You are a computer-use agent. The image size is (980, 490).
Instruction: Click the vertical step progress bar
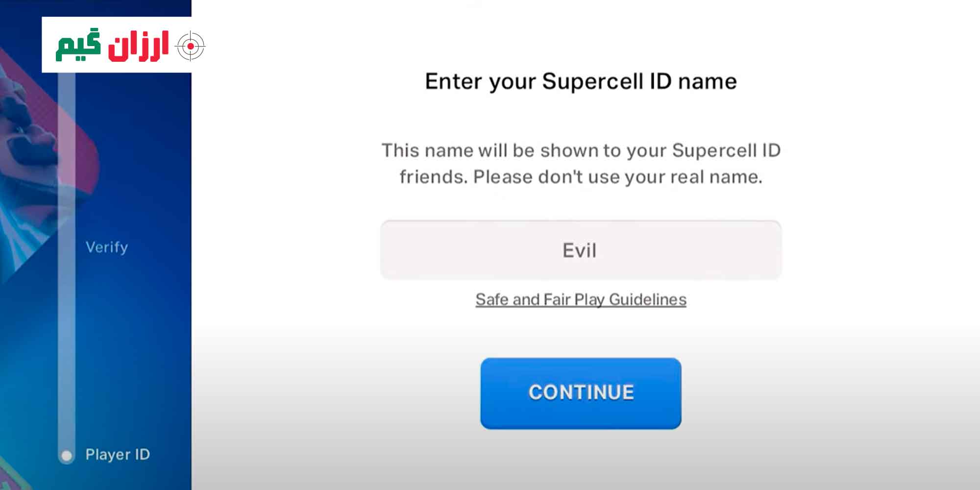point(67,265)
